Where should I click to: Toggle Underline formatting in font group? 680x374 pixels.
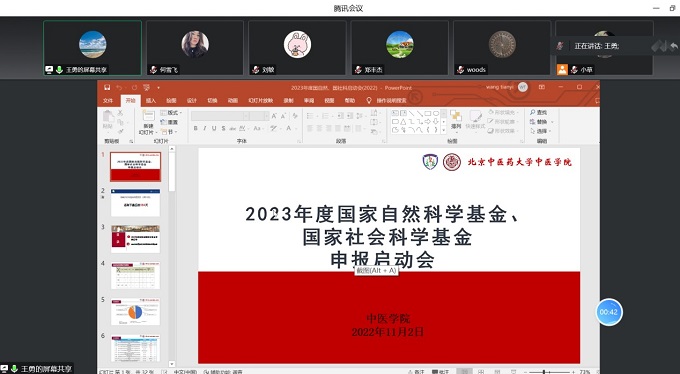pyautogui.click(x=214, y=128)
